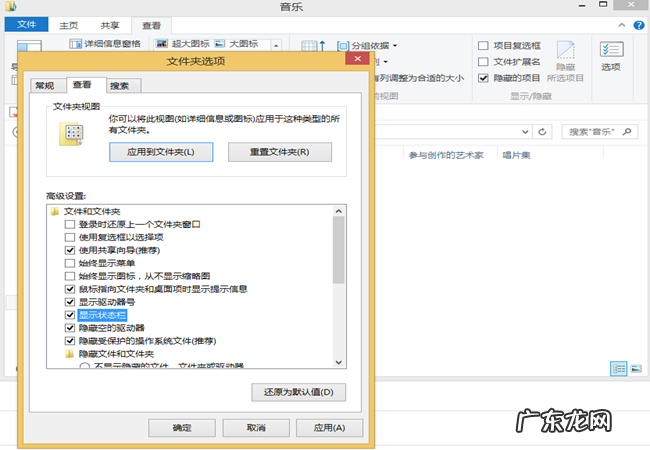Click Apply to Folders (应用到文件夹) button
The height and width of the screenshot is (450, 650).
tap(161, 152)
